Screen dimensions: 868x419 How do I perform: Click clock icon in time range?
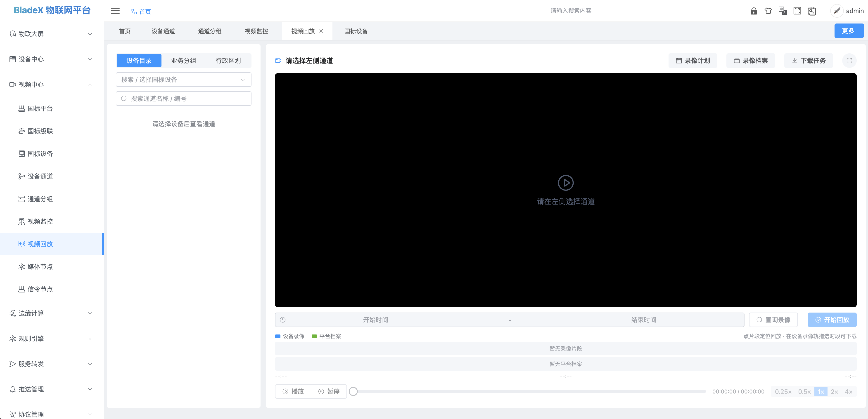click(283, 320)
